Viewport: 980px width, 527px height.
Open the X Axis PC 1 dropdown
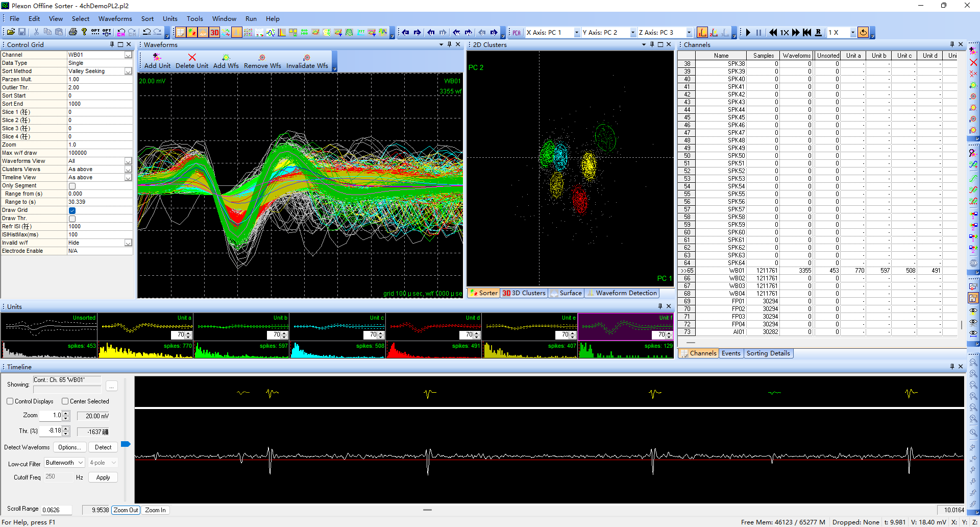click(577, 33)
